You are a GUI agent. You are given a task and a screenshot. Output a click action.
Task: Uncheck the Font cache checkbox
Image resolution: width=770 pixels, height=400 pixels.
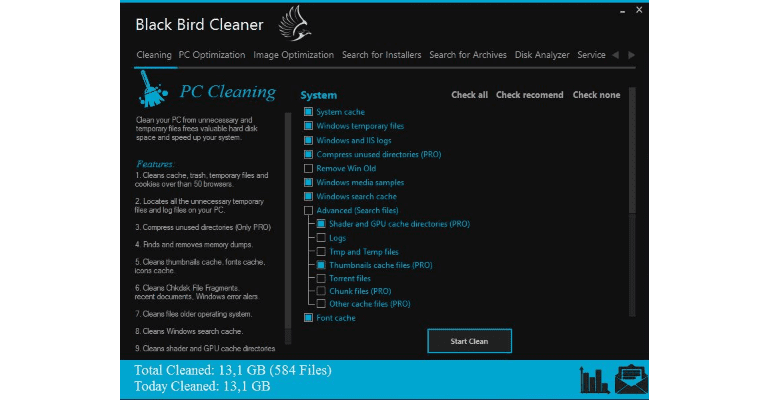tap(308, 318)
